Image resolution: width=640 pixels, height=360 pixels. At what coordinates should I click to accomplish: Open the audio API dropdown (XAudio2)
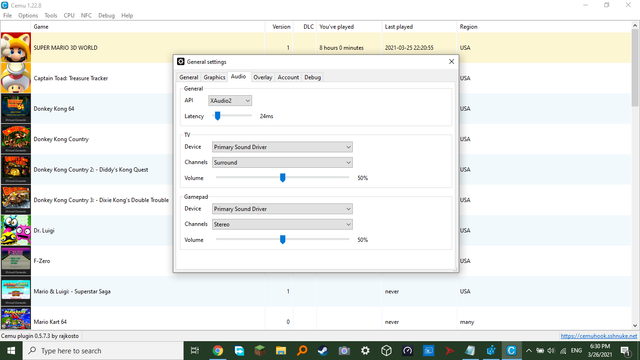(230, 100)
